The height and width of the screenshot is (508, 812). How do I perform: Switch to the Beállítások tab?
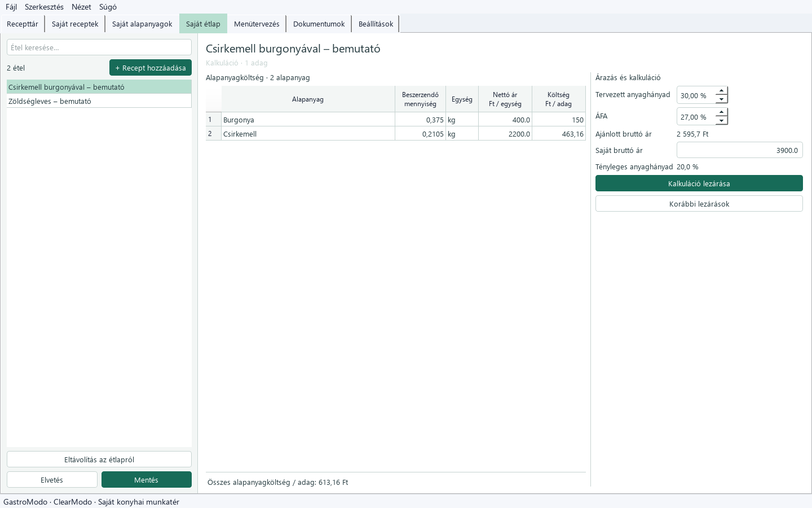coord(376,24)
